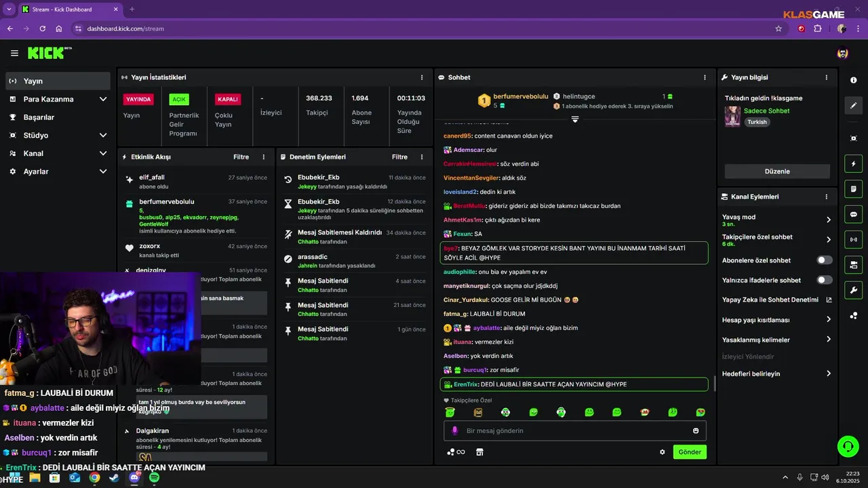Select Yayın in the left sidebar
This screenshot has height=488, width=868.
[x=58, y=81]
